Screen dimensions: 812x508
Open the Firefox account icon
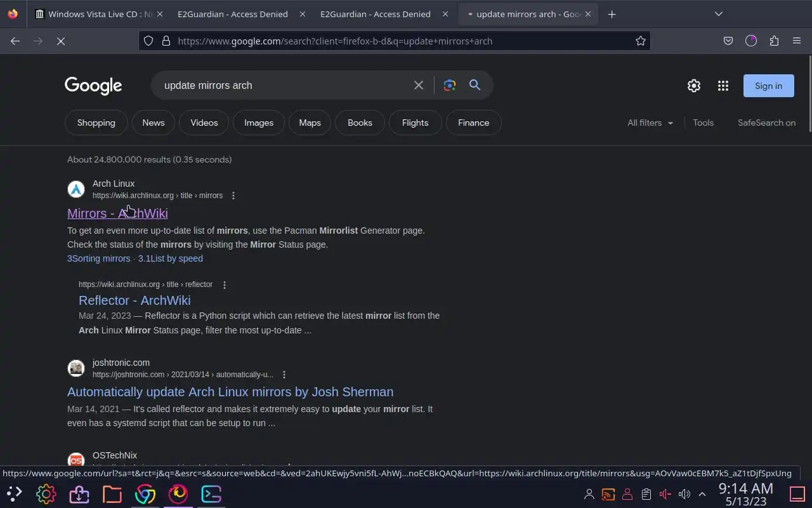751,41
